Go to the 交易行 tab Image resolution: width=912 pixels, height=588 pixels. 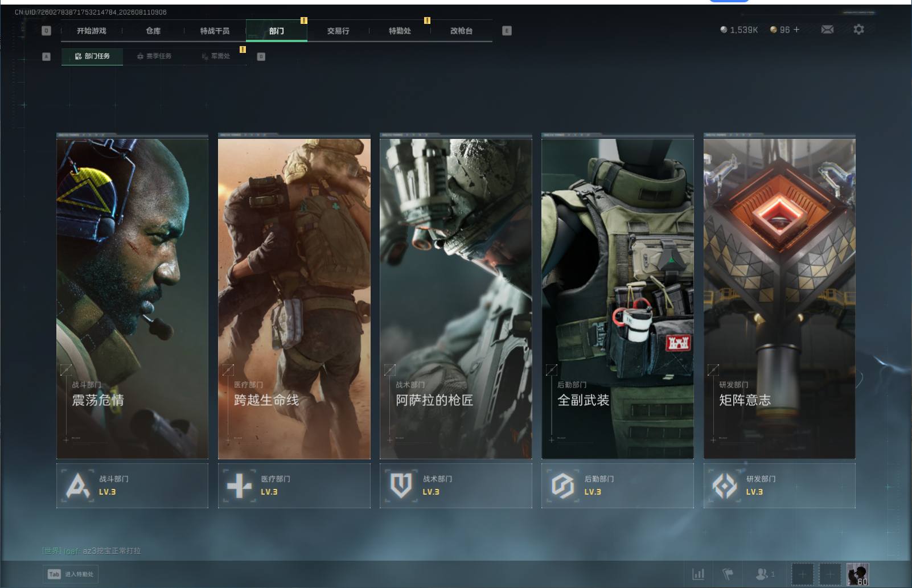[338, 31]
